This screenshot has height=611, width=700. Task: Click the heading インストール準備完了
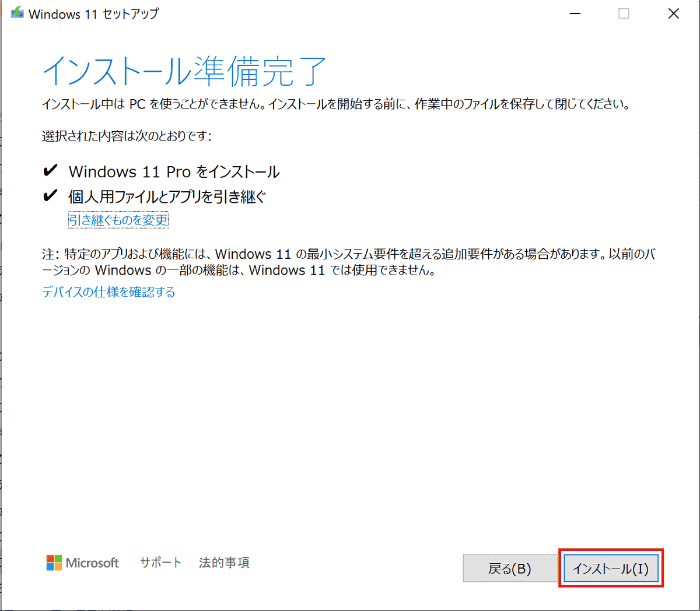tap(184, 71)
